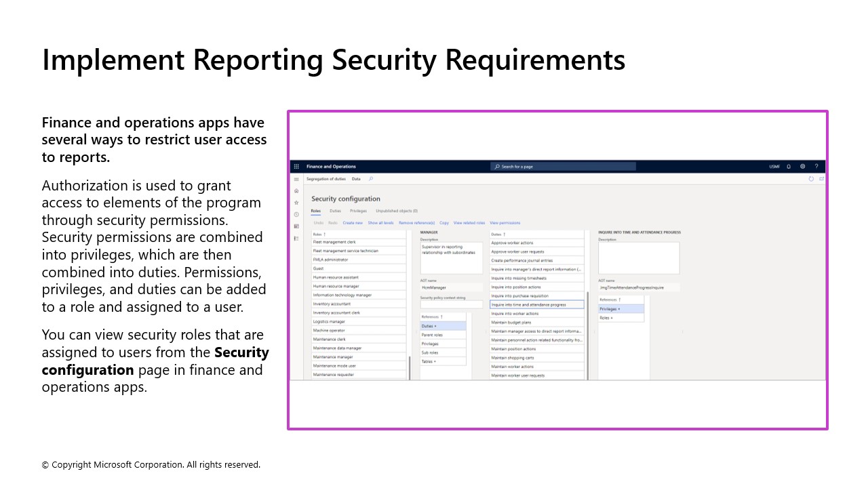Click the Search for a page field
This screenshot has width=868, height=488.
[563, 166]
